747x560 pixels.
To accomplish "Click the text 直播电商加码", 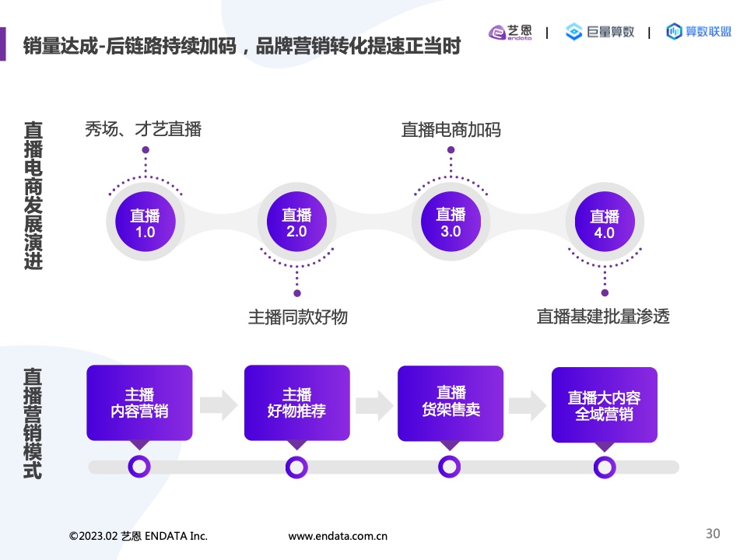I will (x=451, y=130).
